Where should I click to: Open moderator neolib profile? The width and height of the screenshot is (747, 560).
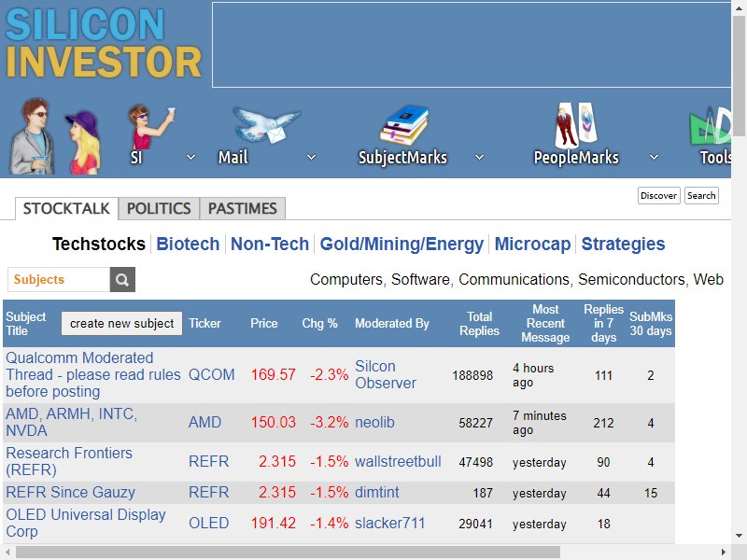[x=374, y=423]
